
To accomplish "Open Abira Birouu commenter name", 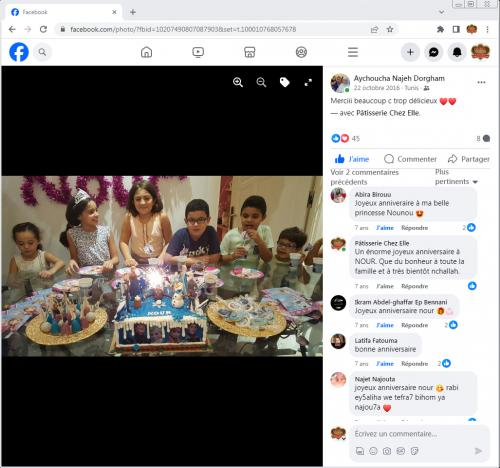I will [x=373, y=194].
